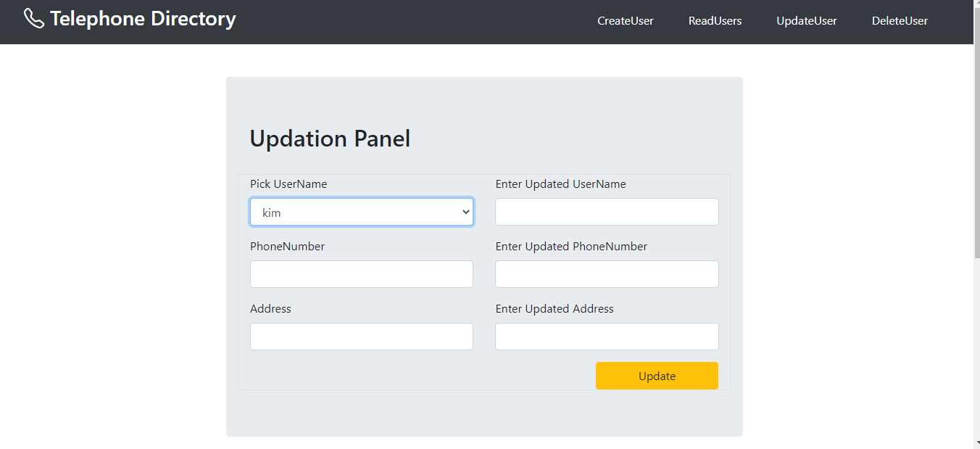Select the Enter Updated PhoneNumber field
Screen dimensions: 980x449
[x=607, y=273]
